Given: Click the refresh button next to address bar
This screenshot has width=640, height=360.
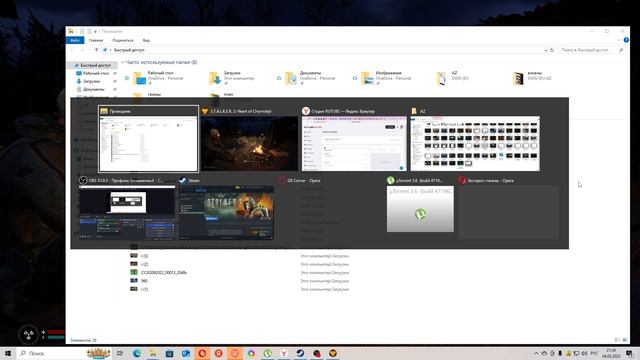Looking at the screenshot, I should [552, 50].
